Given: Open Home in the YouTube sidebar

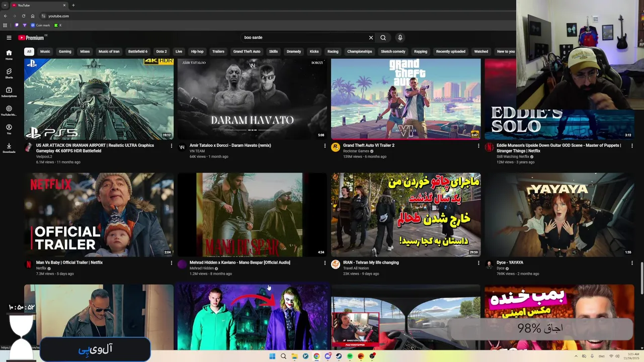Looking at the screenshot, I should [9, 55].
